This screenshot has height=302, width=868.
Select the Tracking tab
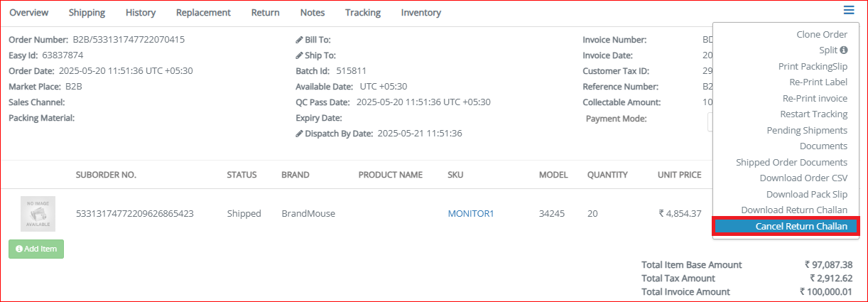coord(363,13)
